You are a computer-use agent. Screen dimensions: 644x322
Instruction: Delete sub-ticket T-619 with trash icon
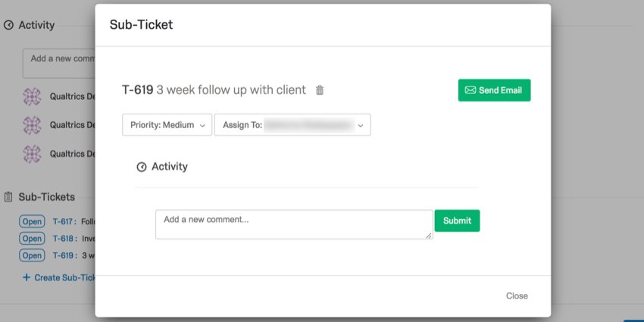(x=320, y=90)
